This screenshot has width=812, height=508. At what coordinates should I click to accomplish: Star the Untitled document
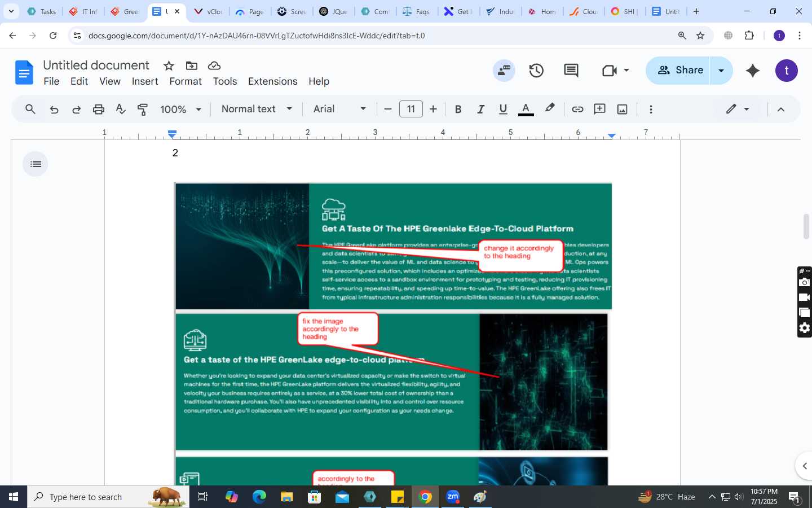[x=169, y=65]
